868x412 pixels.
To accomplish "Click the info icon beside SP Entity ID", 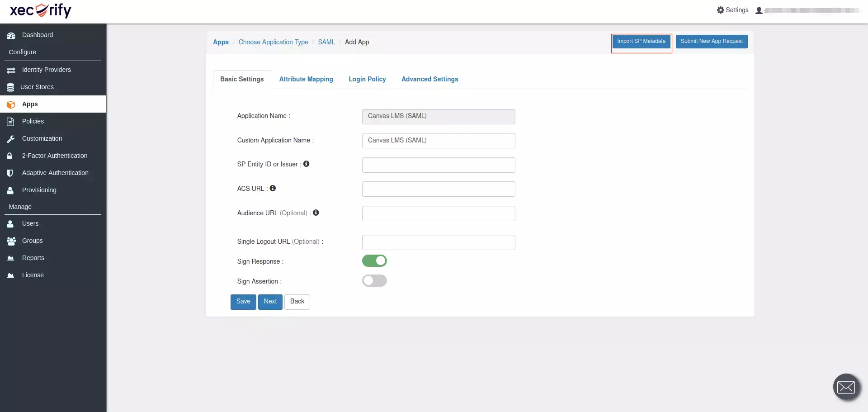I will [306, 164].
